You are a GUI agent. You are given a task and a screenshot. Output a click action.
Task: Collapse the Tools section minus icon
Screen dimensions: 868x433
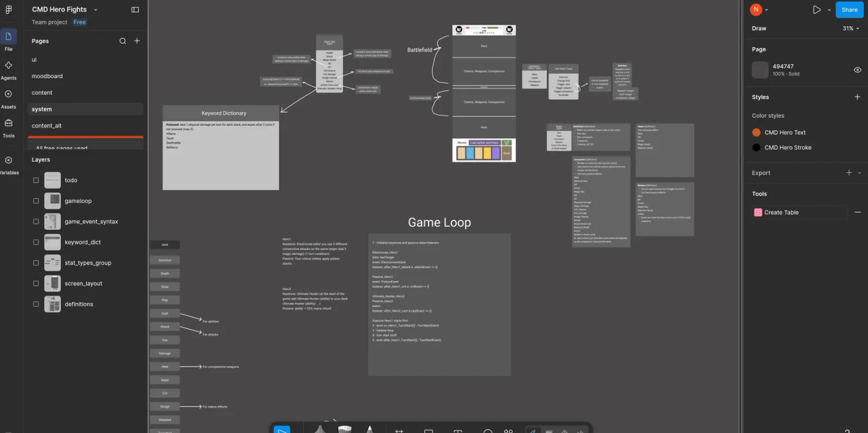pyautogui.click(x=857, y=212)
